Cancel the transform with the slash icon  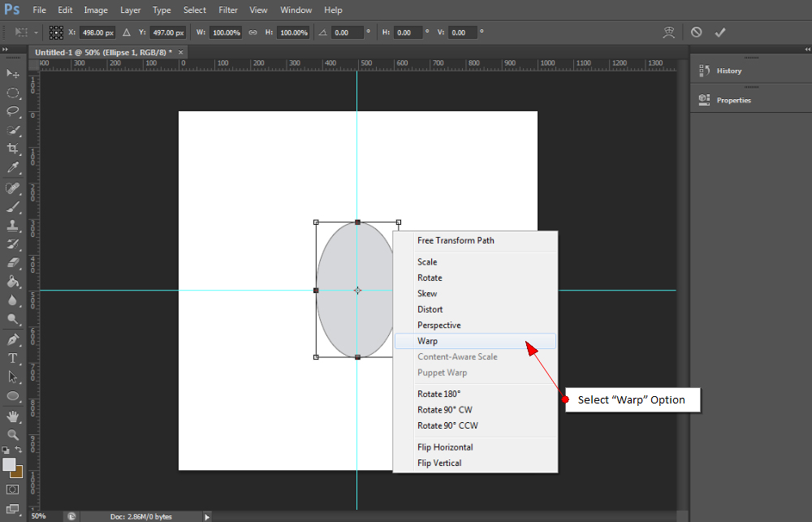[x=696, y=31]
